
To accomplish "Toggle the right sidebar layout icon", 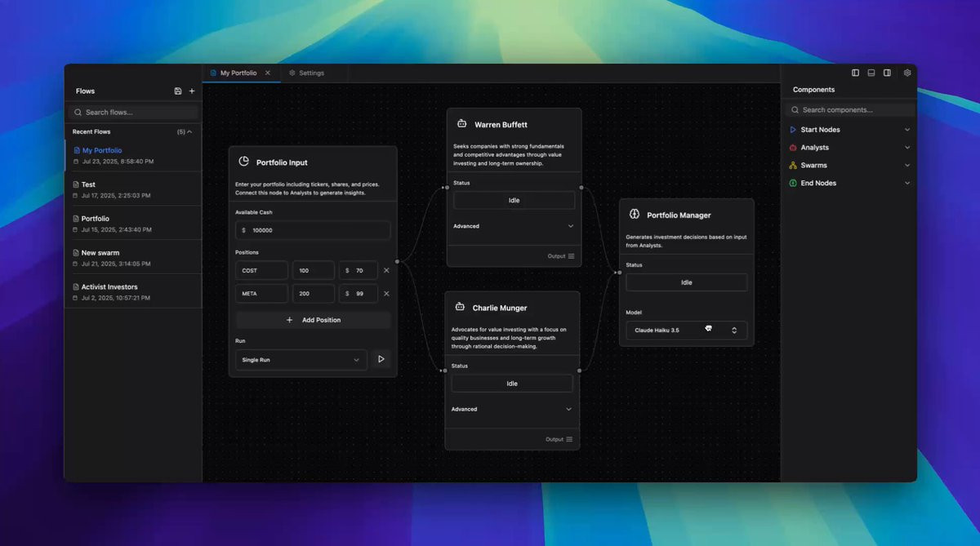I will 887,73.
